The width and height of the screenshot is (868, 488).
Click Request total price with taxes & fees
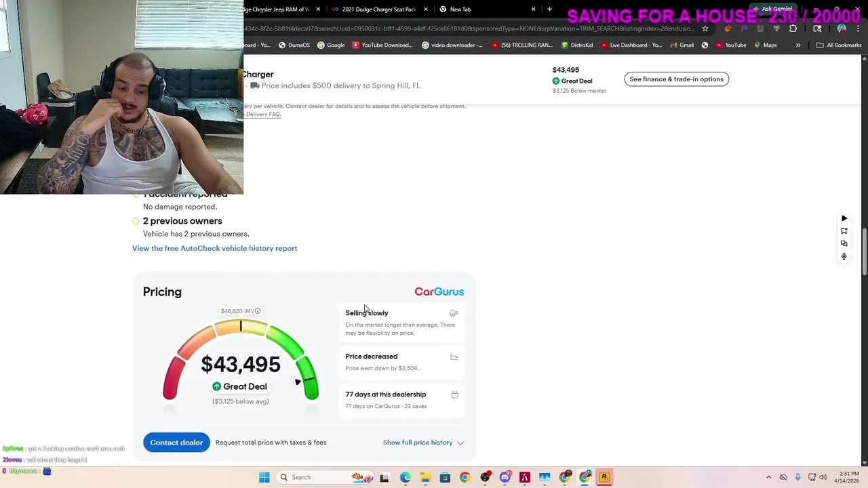(271, 443)
